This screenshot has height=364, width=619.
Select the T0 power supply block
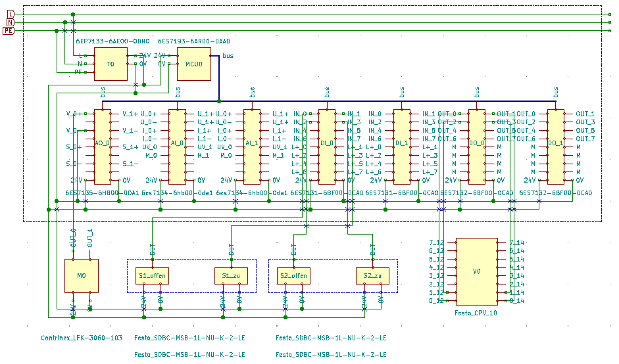pos(111,64)
